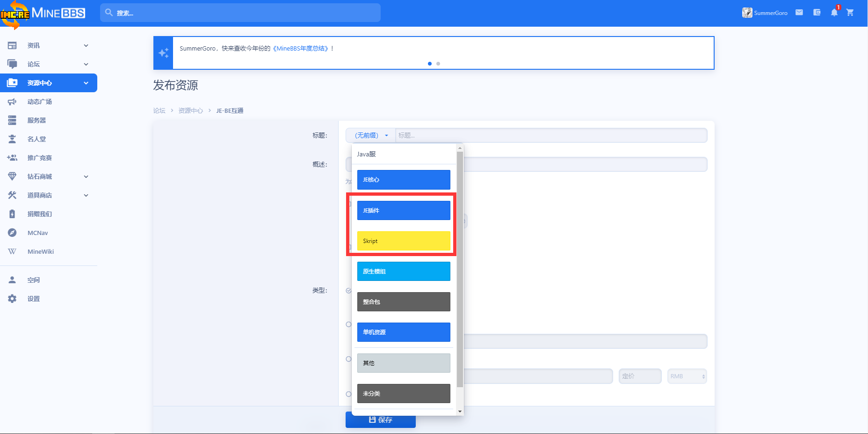Select the 整合包 prefix option
This screenshot has width=868, height=434.
[x=404, y=302]
